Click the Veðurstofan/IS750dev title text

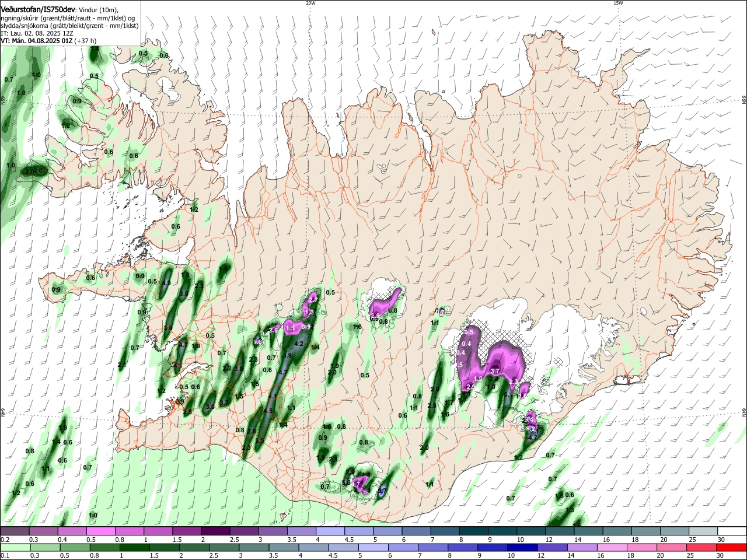(37, 10)
